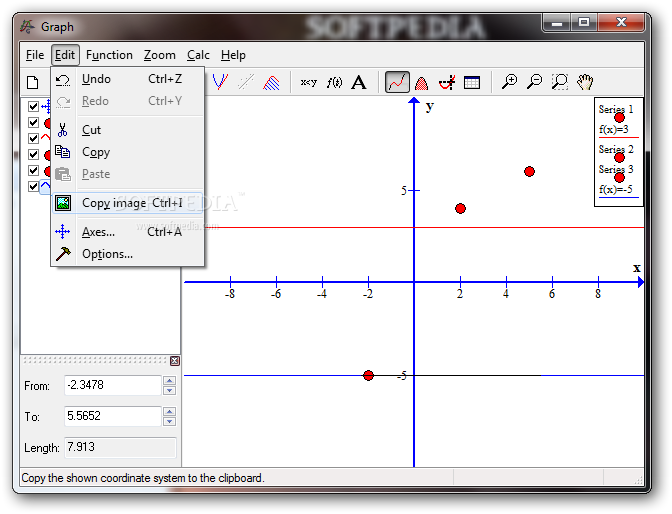
Task: Click the From input field
Action: click(113, 385)
